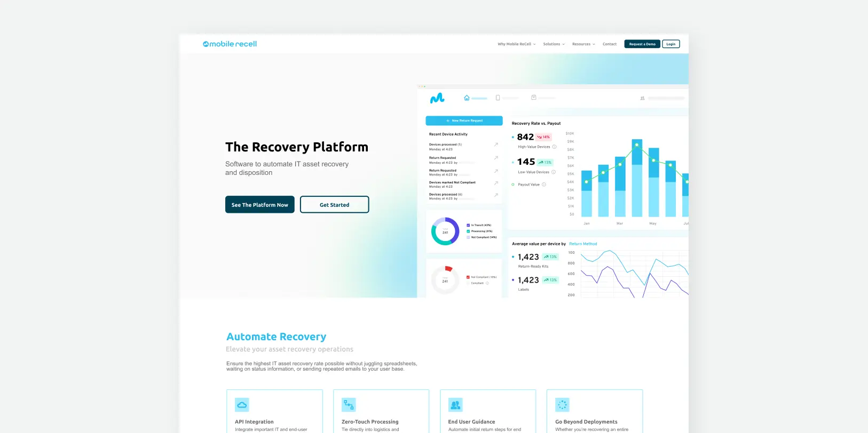The image size is (868, 433).
Task: Click the 13% badge beside Labels value
Action: 550,280
